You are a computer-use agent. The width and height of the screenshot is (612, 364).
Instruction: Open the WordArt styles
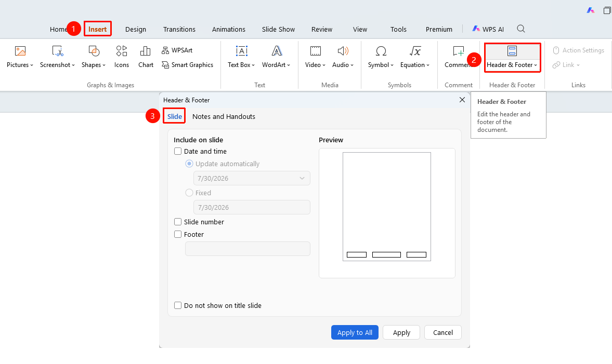coord(276,57)
